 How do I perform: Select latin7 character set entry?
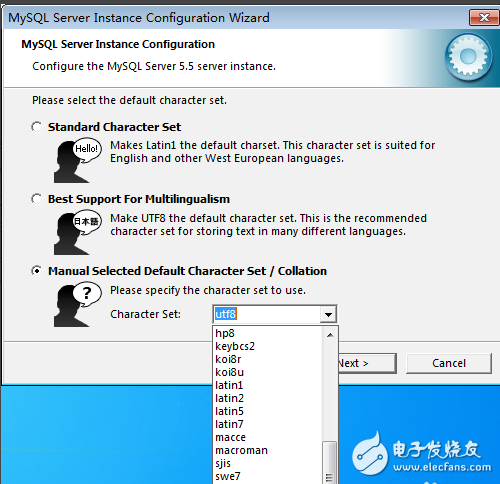268,424
